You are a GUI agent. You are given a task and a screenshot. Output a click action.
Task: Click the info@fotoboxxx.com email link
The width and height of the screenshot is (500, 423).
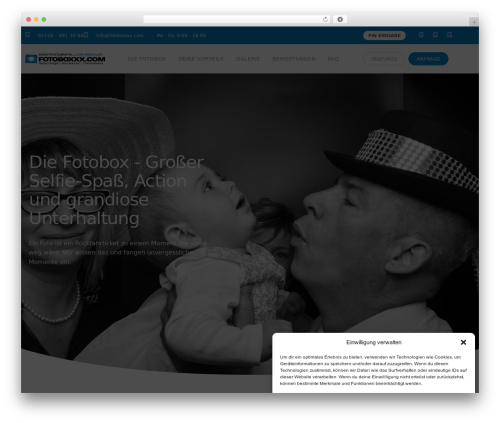click(x=119, y=35)
